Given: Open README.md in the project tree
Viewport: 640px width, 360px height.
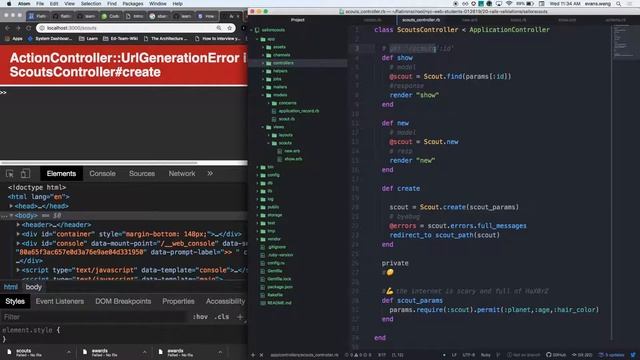Looking at the screenshot, I should pyautogui.click(x=276, y=303).
